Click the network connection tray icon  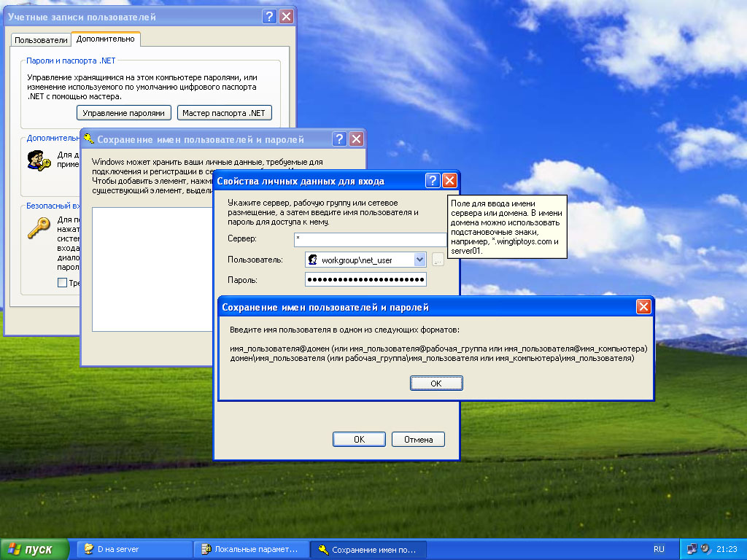pyautogui.click(x=692, y=549)
